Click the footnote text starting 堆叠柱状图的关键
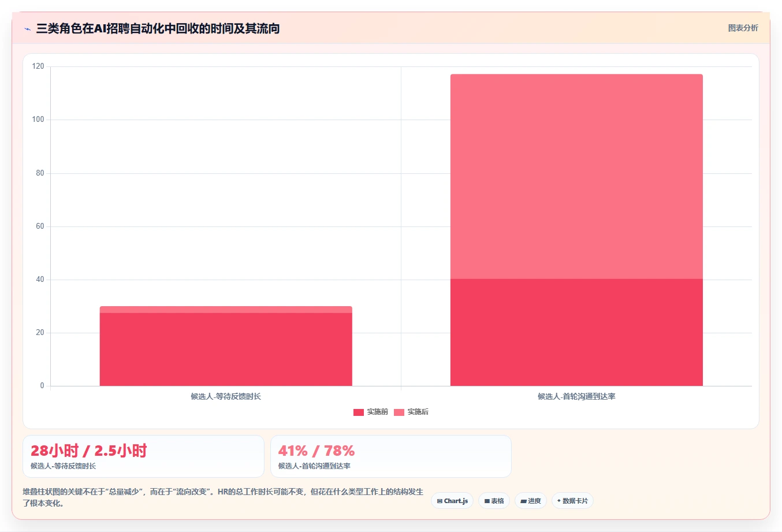 click(x=223, y=497)
